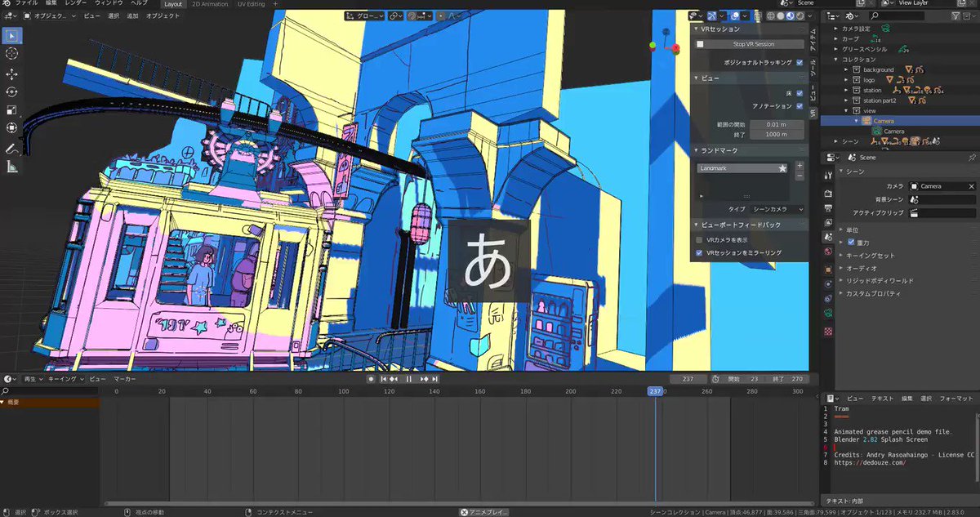The width and height of the screenshot is (980, 517).
Task: Click the Blender logo menu icon
Action: (x=7, y=4)
